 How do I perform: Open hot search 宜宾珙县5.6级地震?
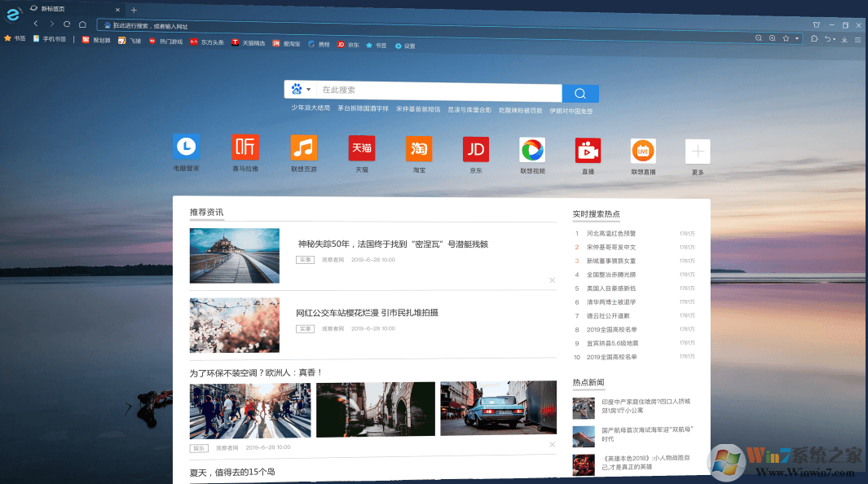coord(612,344)
